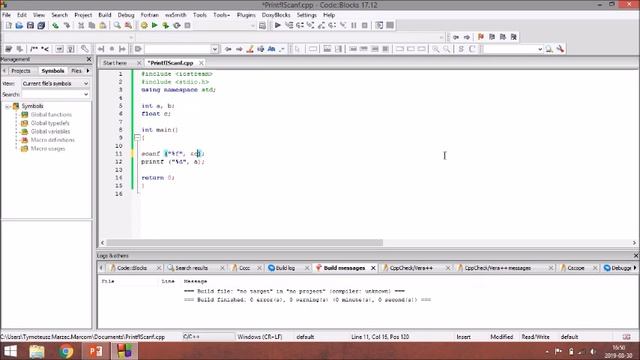Click the Rebuild icon
The width and height of the screenshot is (640, 360).
click(177, 25)
